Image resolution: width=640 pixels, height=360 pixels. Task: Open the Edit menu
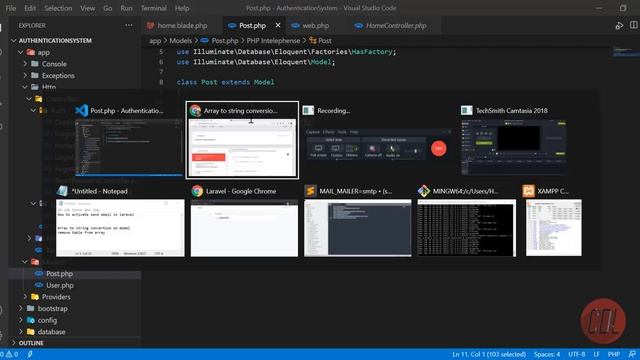click(x=30, y=8)
